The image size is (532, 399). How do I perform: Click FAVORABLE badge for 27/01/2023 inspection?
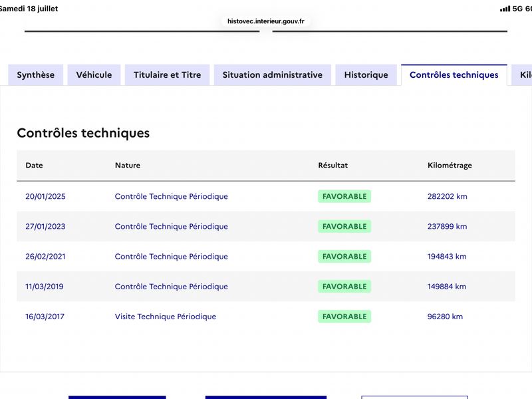click(344, 226)
